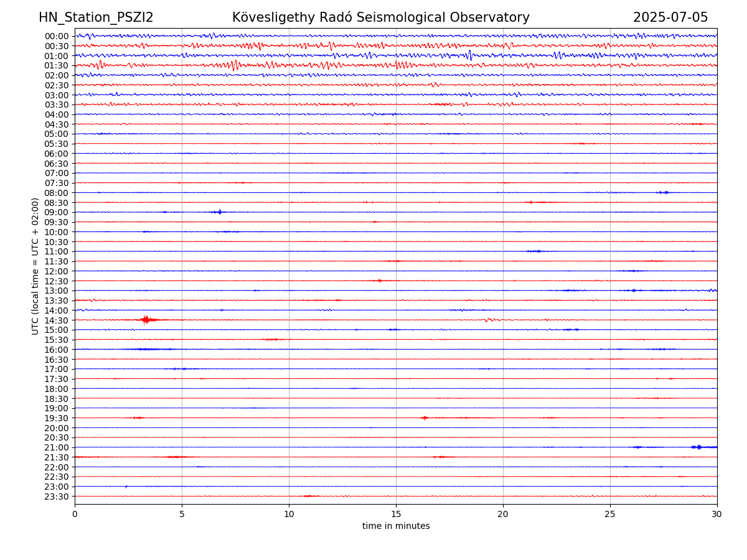Click the 12:30 red event near 14 minutes
The height and width of the screenshot is (560, 747).
(x=378, y=281)
